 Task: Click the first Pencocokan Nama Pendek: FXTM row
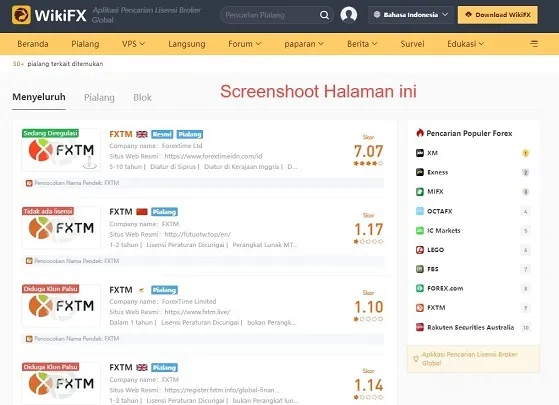(203, 183)
